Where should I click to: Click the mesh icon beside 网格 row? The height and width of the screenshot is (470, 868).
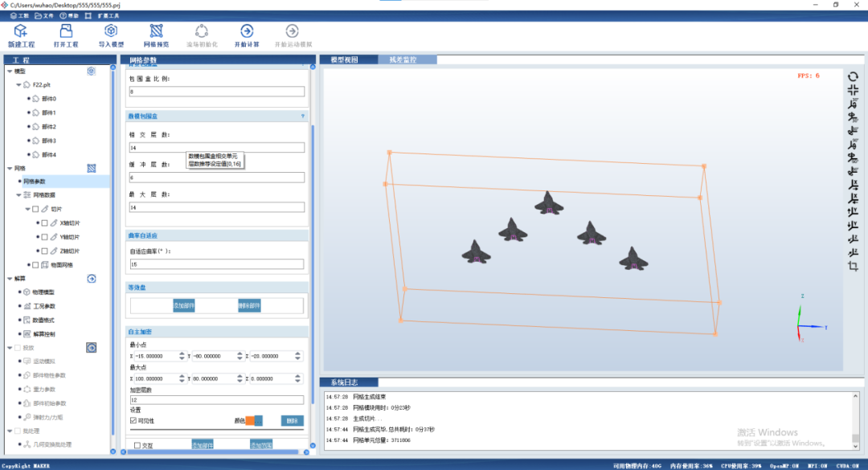pos(92,168)
